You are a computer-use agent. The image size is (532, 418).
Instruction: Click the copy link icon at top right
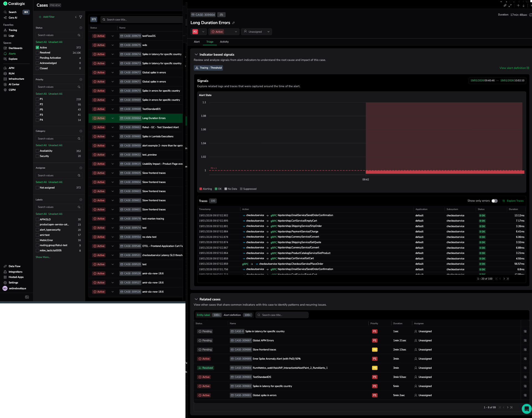click(x=505, y=6)
